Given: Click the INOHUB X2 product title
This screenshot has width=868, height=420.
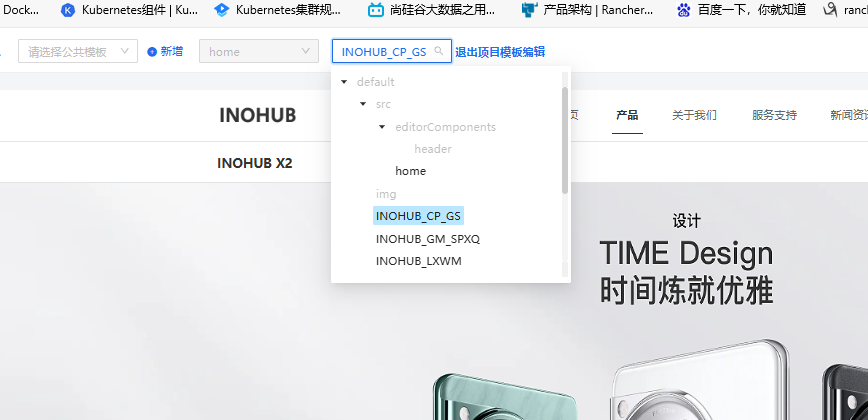Looking at the screenshot, I should [x=255, y=163].
